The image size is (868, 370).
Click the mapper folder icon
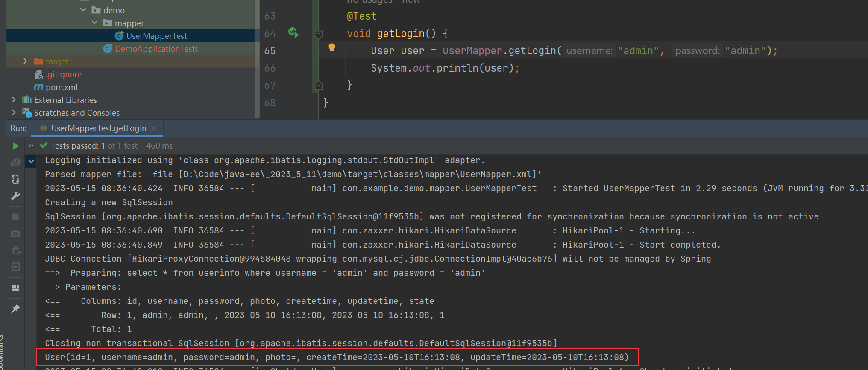108,23
